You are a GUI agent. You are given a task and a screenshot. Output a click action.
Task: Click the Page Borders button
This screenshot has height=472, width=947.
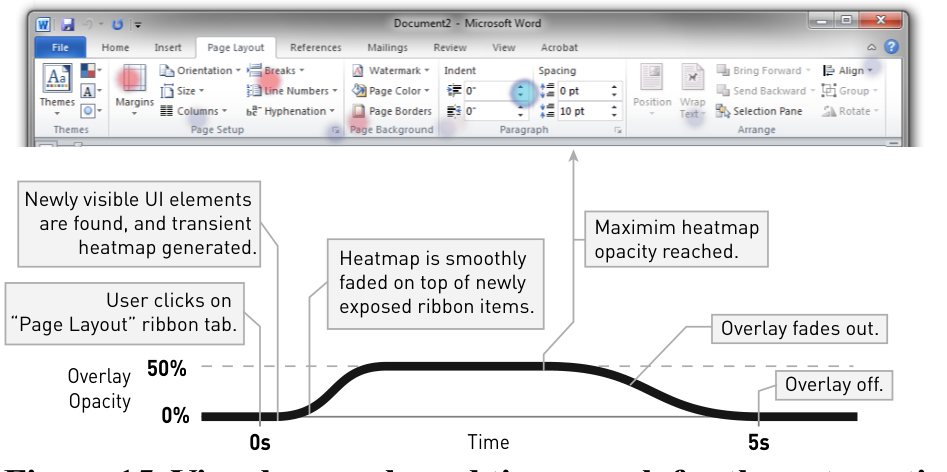(392, 111)
